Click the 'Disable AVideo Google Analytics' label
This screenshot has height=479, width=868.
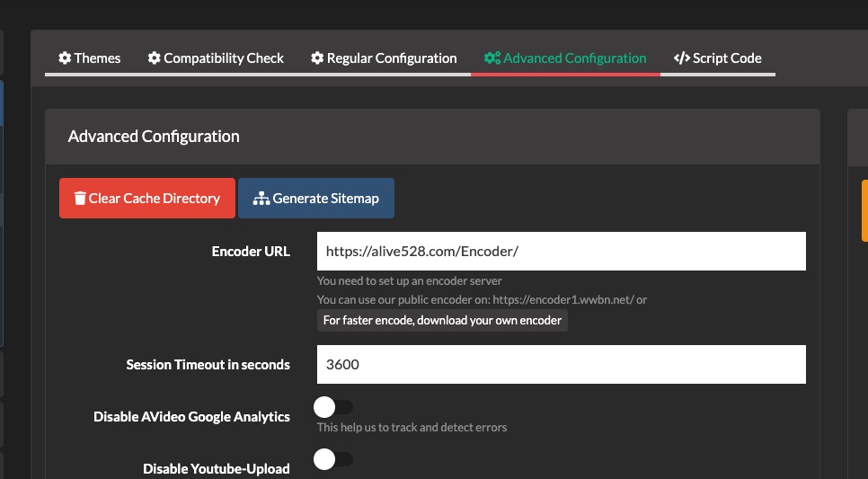click(x=191, y=417)
